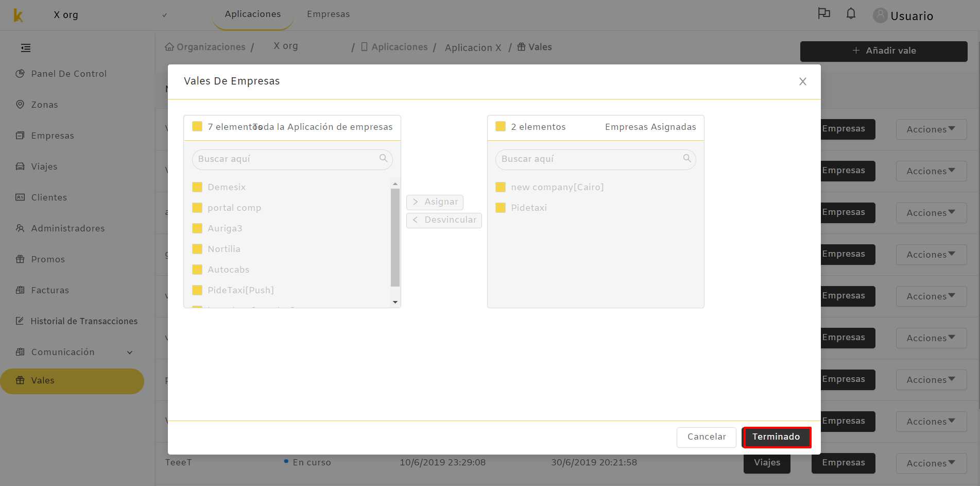Close the Vales De Empresas dialog
This screenshot has height=486, width=980.
802,81
